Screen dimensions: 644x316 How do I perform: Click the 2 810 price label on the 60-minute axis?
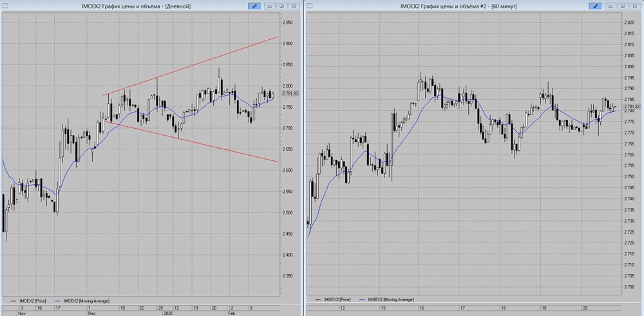[629, 44]
